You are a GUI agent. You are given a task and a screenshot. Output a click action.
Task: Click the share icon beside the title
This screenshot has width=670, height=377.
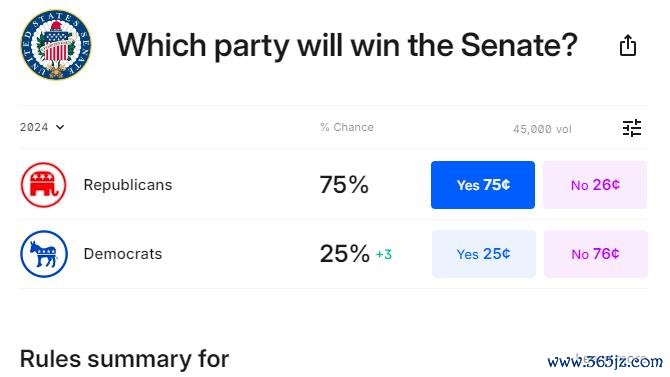628,45
